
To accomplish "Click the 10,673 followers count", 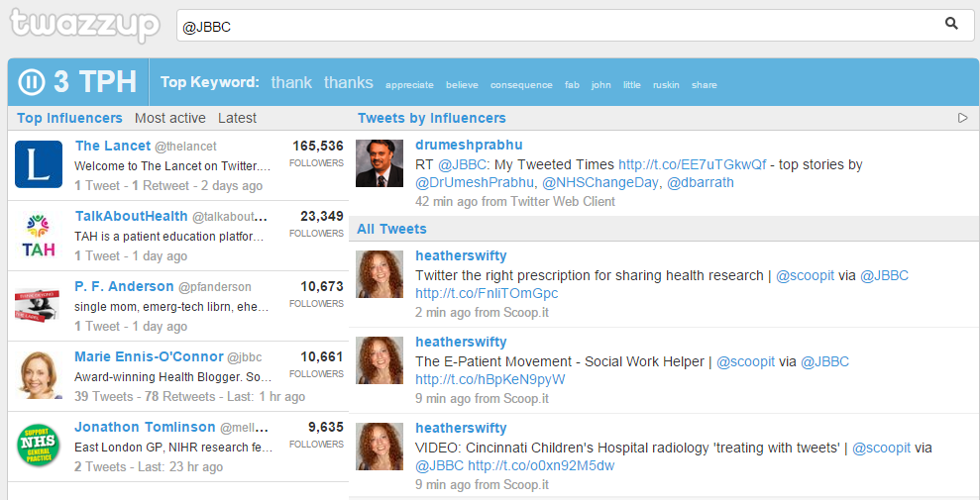I will 322,286.
